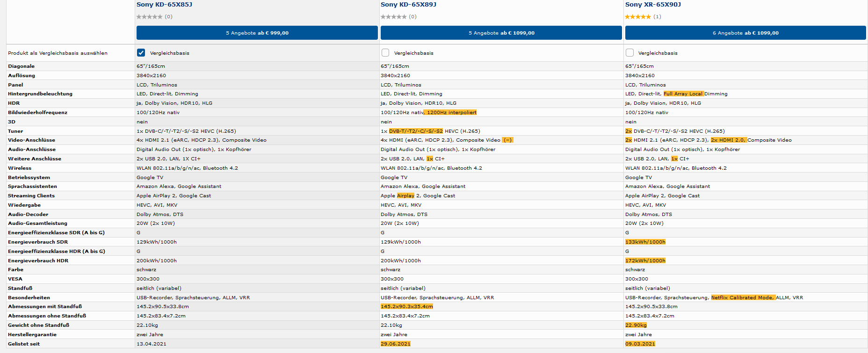Uncheck Vergleichsbasis for Sony KD-65X85J
This screenshot has width=868, height=353.
(x=141, y=53)
